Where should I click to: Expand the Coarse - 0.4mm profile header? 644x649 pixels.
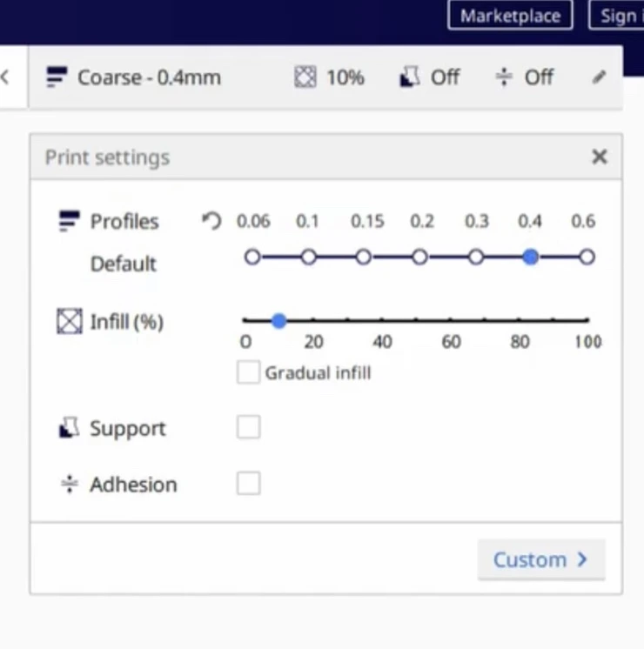149,77
